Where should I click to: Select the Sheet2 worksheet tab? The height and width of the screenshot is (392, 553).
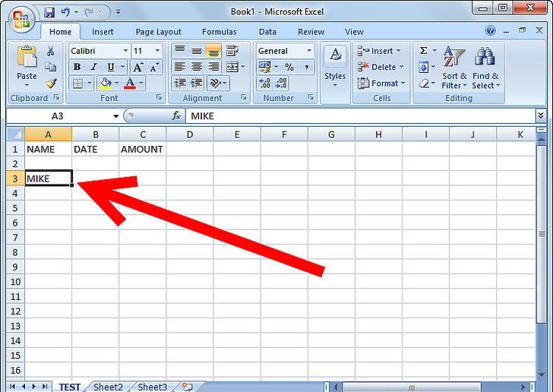tap(108, 387)
